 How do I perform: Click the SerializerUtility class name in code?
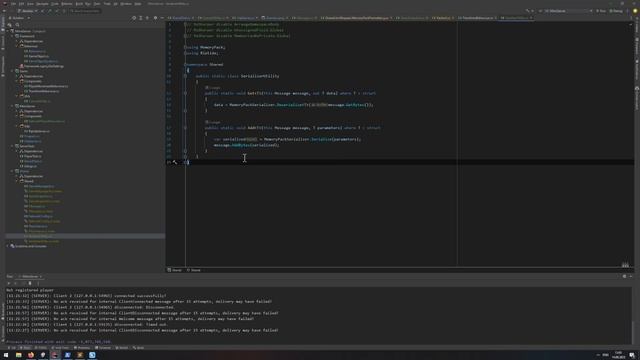[x=260, y=76]
